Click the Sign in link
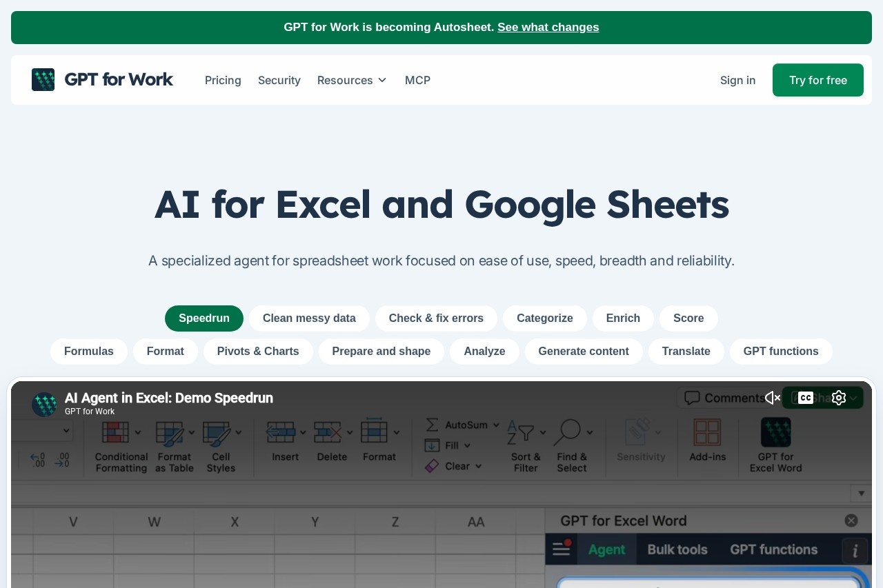883x588 pixels. (x=737, y=80)
